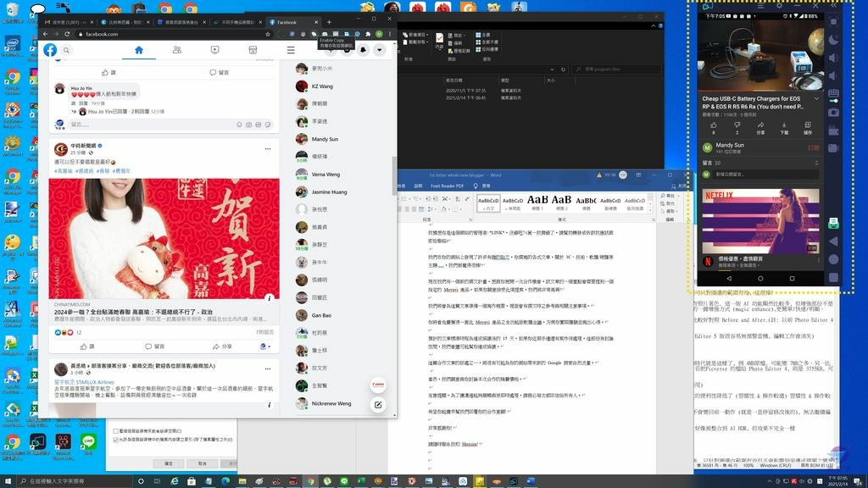Open the Facebook hamburger menu
This screenshot has width=868, height=488.
(x=291, y=50)
